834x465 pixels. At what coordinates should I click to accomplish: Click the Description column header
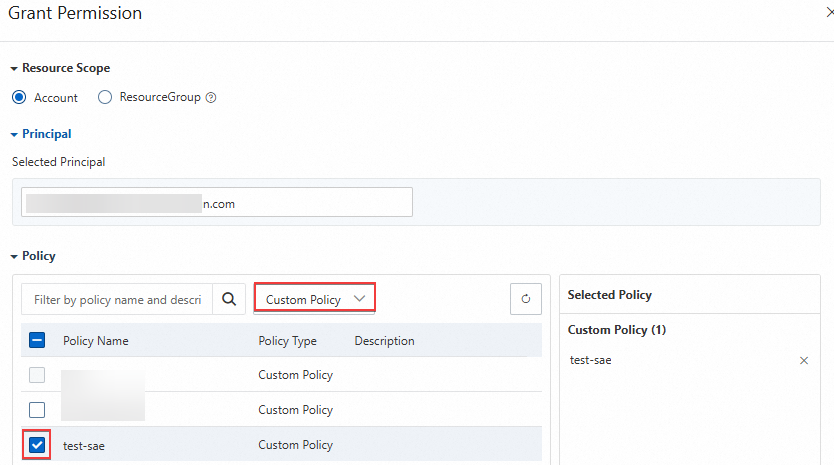[384, 341]
